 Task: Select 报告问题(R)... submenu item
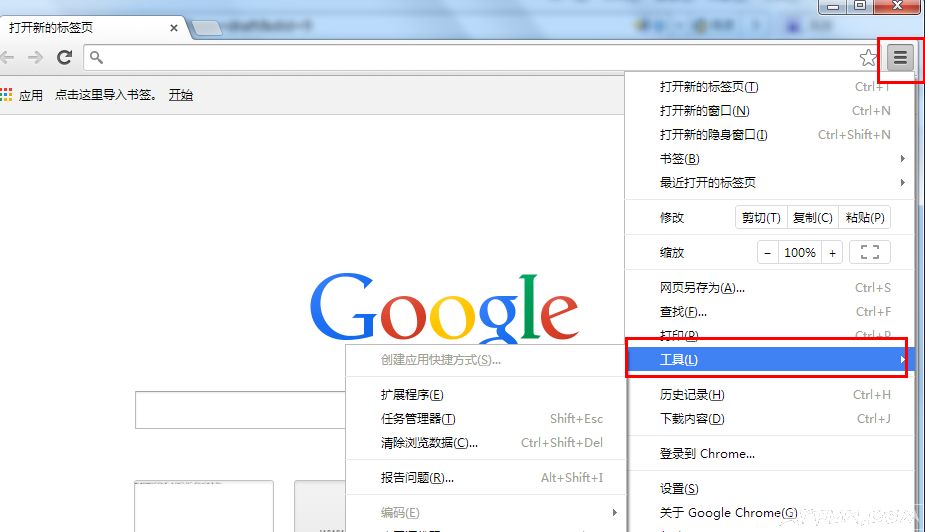pos(485,478)
